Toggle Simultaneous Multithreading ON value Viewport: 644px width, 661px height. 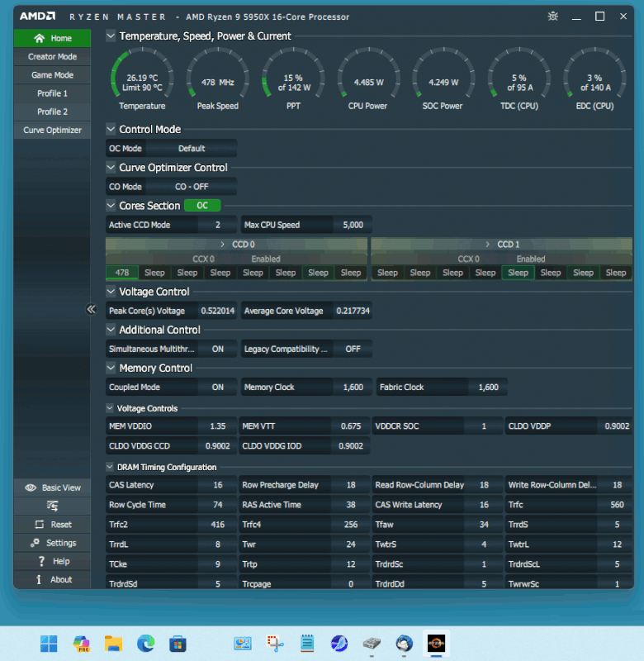[218, 349]
